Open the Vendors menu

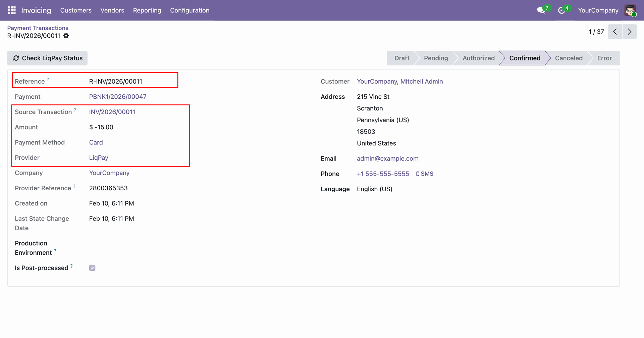coord(112,10)
